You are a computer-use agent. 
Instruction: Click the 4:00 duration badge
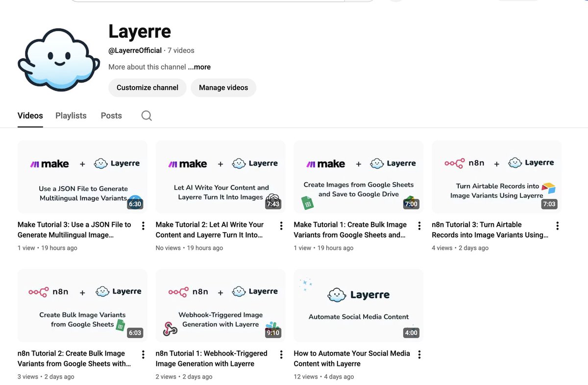[x=411, y=333]
